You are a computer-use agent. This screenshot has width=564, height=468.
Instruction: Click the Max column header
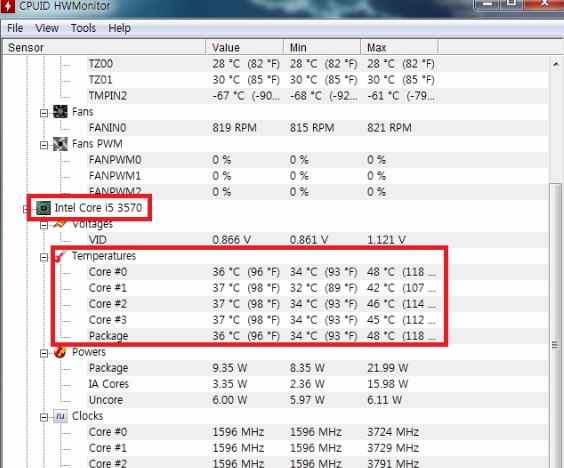pos(400,47)
